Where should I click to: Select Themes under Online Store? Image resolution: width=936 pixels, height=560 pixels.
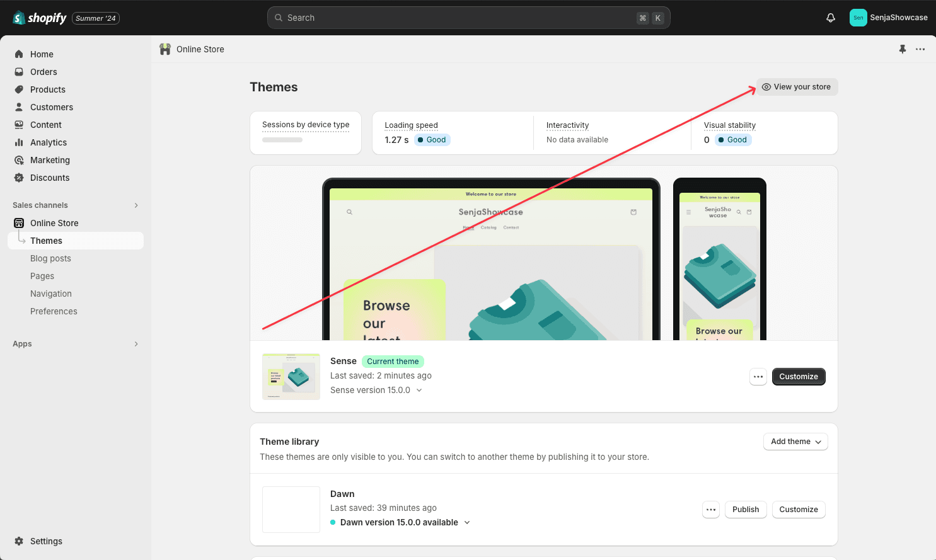[x=76, y=241]
